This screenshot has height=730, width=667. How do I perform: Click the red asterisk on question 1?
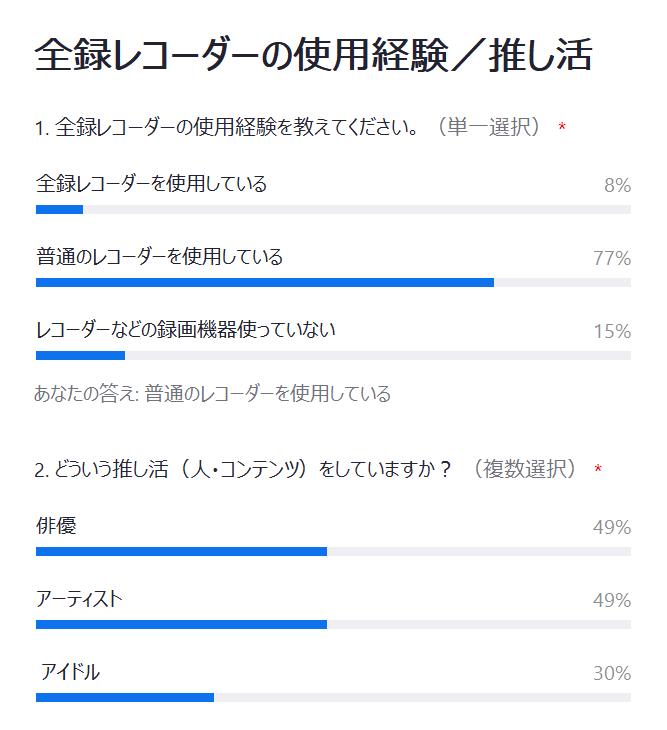562,127
